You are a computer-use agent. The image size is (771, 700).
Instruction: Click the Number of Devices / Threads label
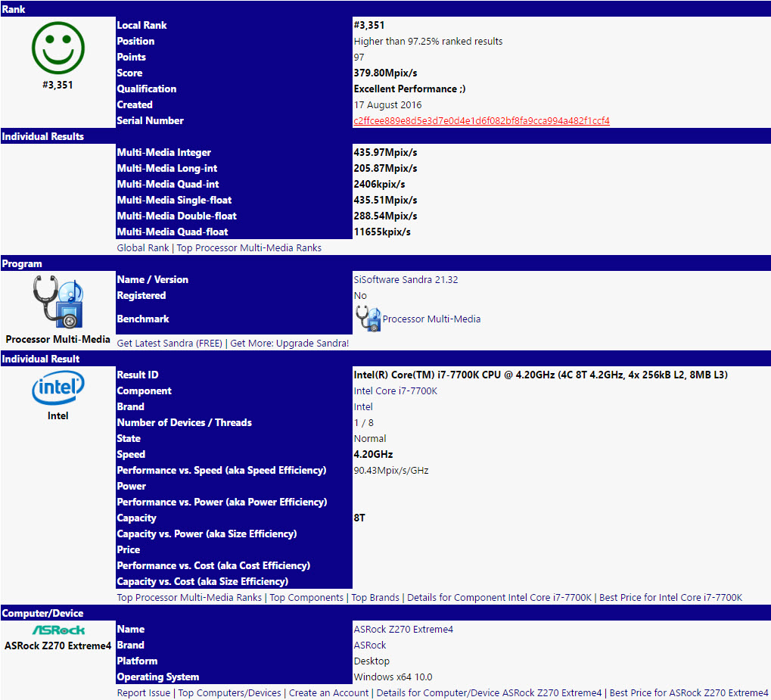click(184, 422)
